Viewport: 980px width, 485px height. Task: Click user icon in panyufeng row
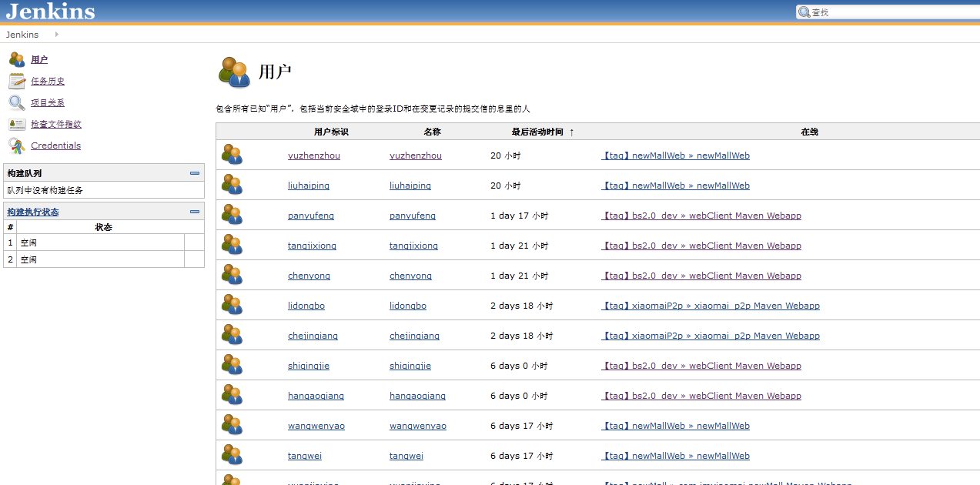[232, 215]
